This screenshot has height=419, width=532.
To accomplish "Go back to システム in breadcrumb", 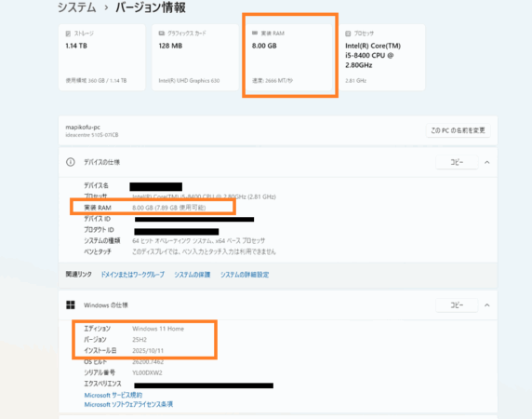I will pos(77,7).
